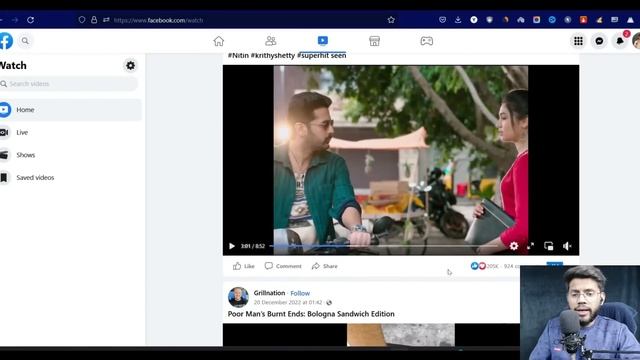Open the site lock security icon
640x360 pixels.
click(x=94, y=20)
